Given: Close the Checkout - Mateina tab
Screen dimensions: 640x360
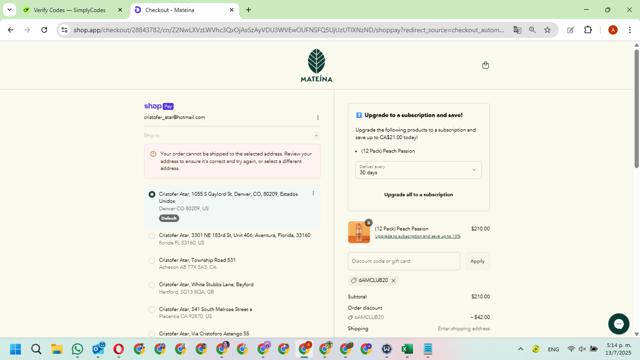Looking at the screenshot, I should pos(231,10).
